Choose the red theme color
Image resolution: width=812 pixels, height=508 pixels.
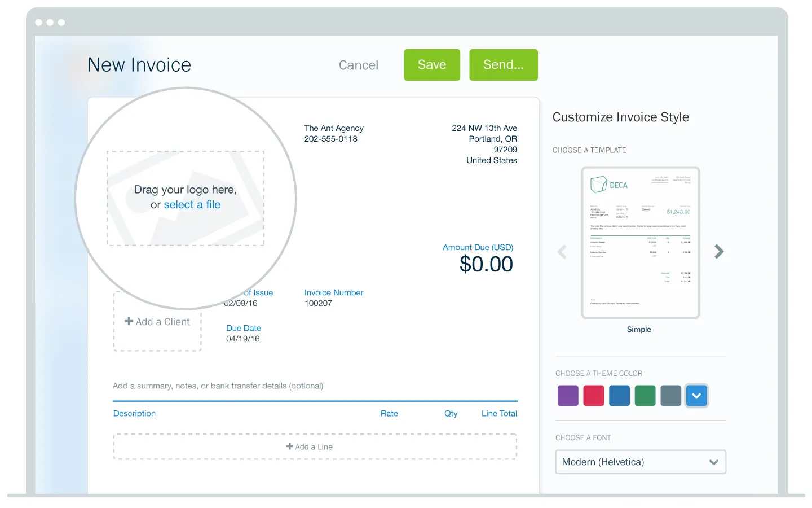click(x=593, y=396)
